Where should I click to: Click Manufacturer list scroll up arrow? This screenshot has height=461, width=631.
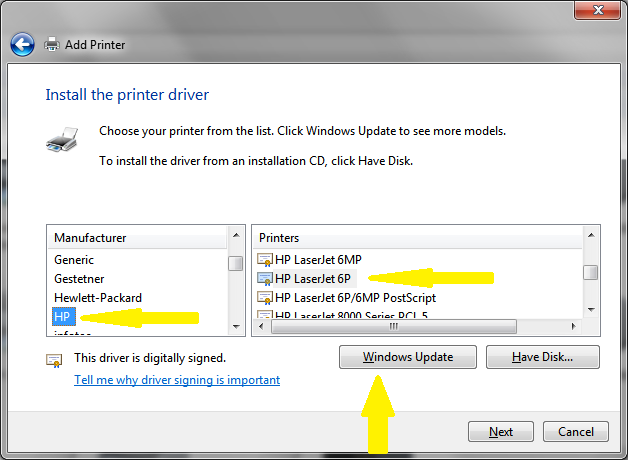pyautogui.click(x=236, y=235)
